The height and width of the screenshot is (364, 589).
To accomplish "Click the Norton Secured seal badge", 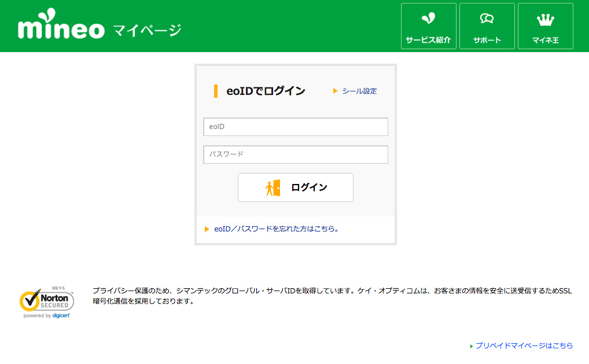I will pos(47,303).
